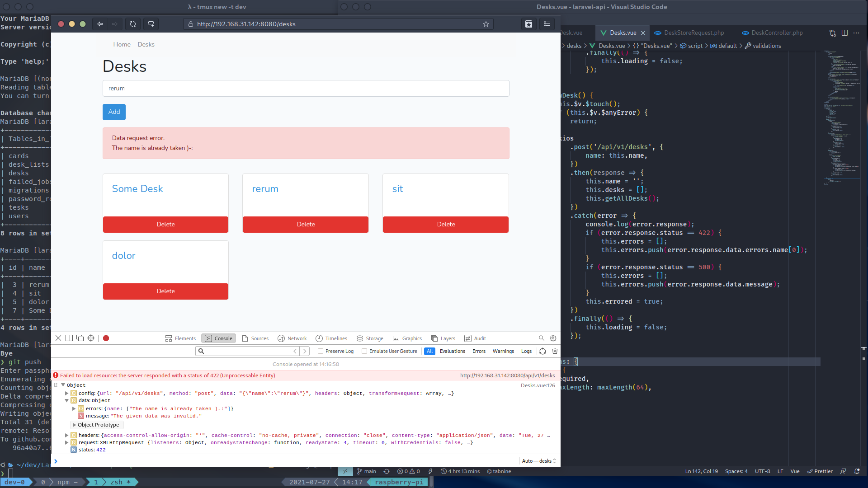
Task: Delete the rerum desk card
Action: click(x=306, y=225)
